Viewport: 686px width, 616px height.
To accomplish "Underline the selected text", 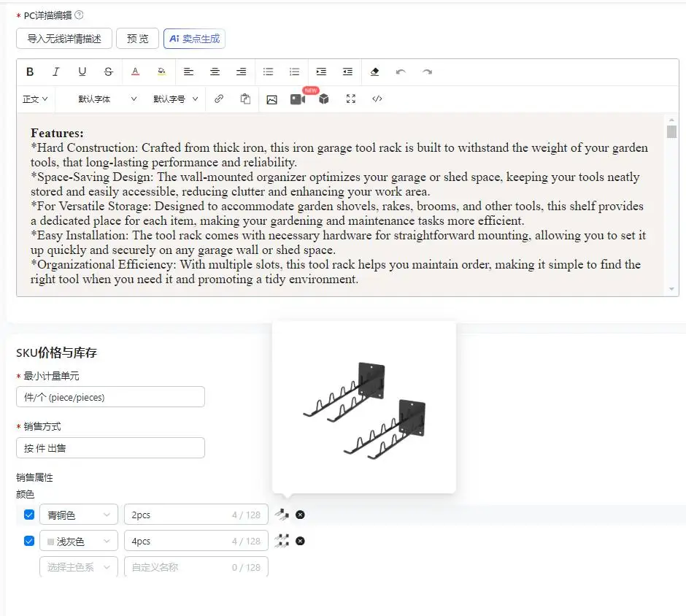I will 82,72.
